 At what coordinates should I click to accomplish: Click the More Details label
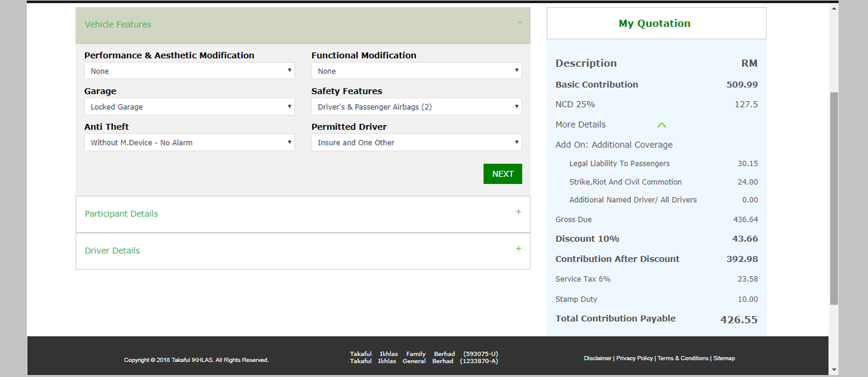pos(580,124)
